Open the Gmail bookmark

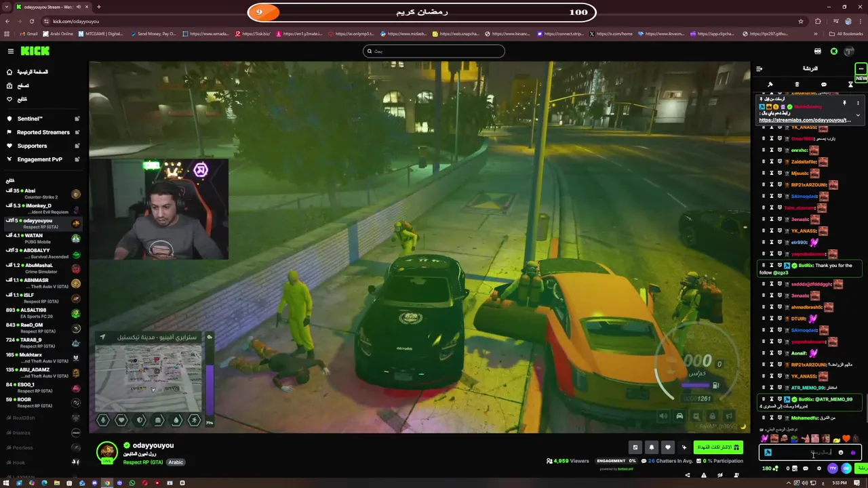pos(28,34)
